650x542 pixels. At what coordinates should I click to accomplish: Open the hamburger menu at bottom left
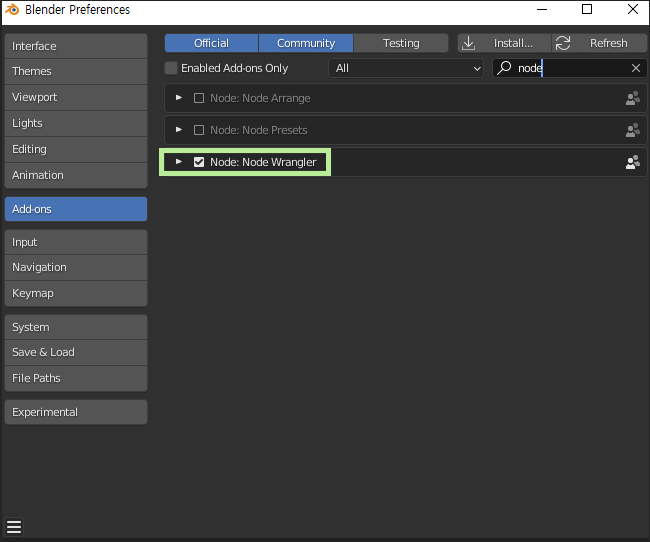tap(14, 527)
